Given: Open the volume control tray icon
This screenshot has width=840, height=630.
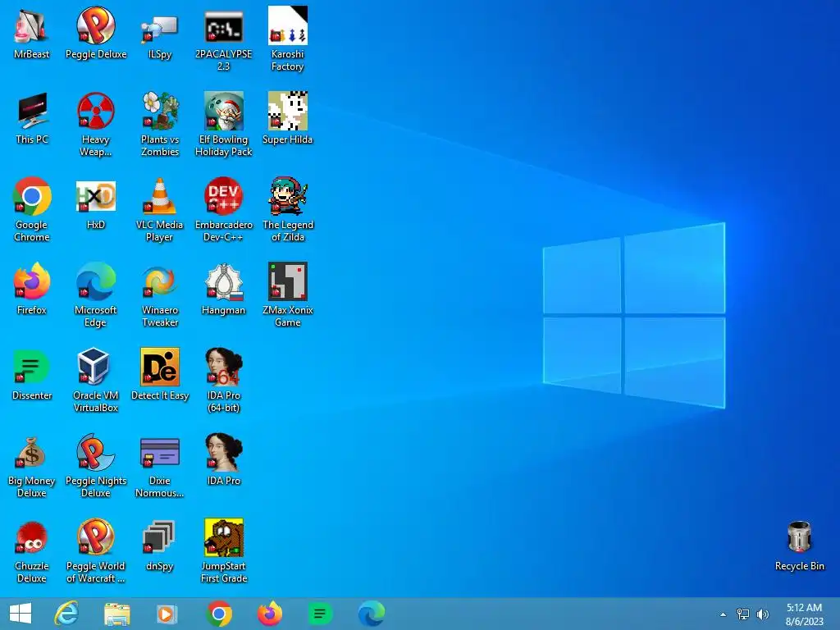Looking at the screenshot, I should pyautogui.click(x=763, y=614).
